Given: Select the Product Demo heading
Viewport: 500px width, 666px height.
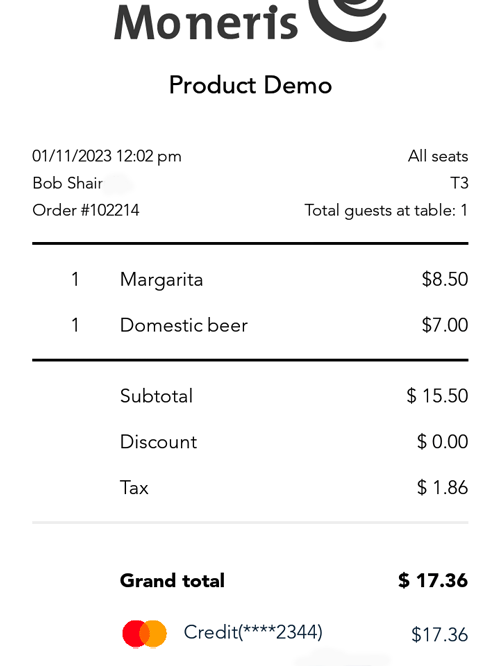Looking at the screenshot, I should pos(250,85).
